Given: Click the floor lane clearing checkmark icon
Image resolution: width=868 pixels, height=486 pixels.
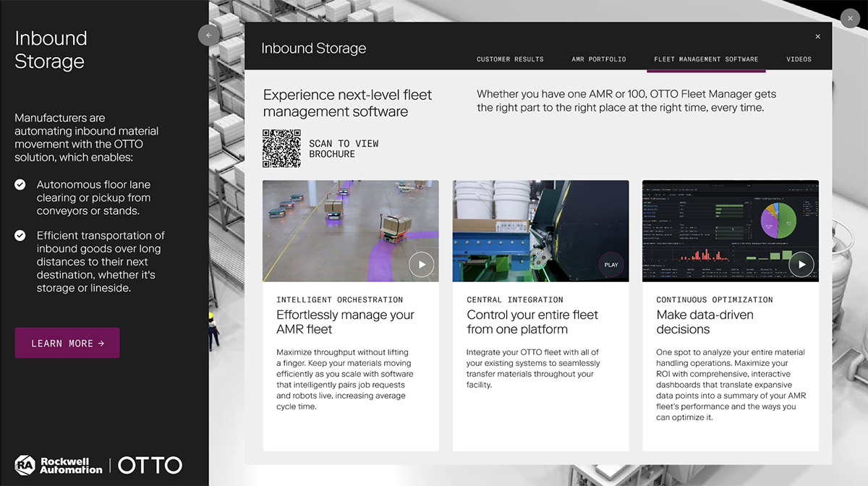Looking at the screenshot, I should click(20, 185).
